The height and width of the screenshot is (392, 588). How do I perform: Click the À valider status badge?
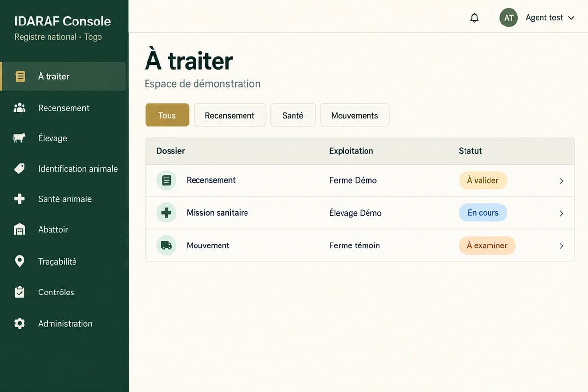[483, 180]
